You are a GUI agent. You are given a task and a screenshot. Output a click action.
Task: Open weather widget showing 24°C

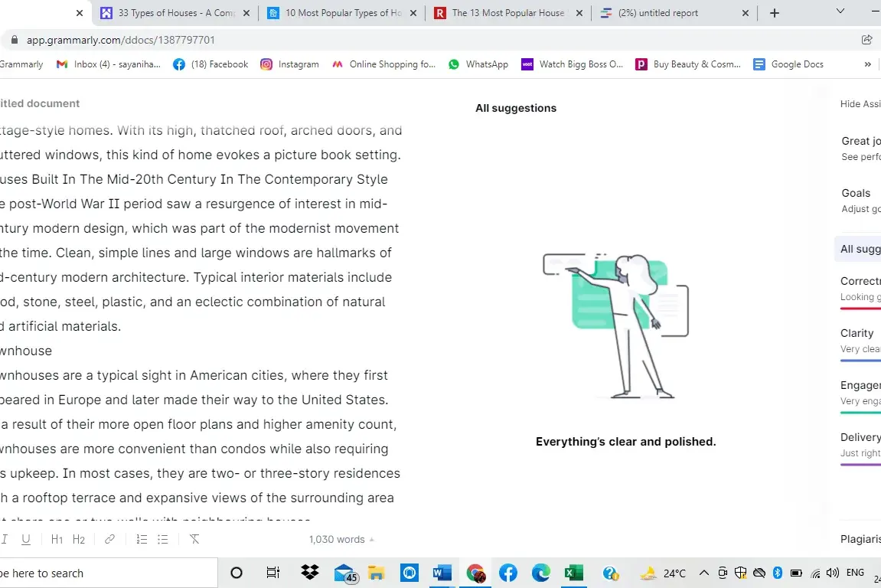[664, 573]
